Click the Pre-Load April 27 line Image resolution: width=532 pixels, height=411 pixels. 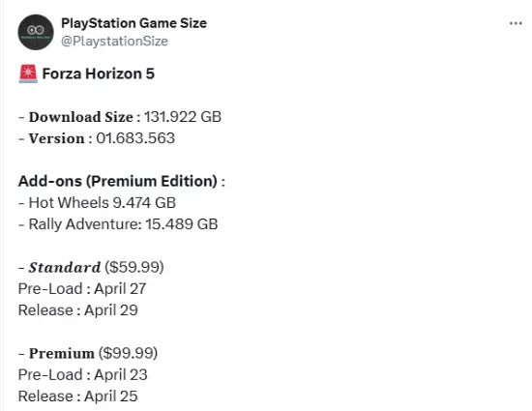[82, 289]
